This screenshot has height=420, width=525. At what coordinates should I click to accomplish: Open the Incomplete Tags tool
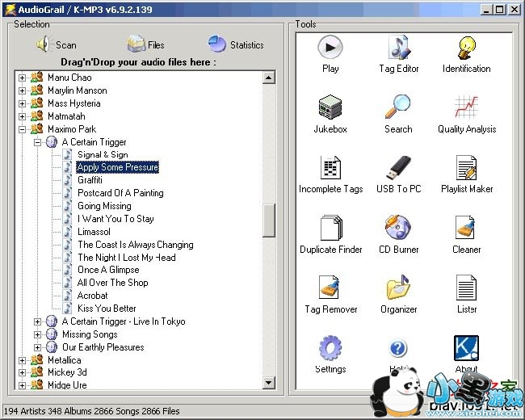pos(331,174)
